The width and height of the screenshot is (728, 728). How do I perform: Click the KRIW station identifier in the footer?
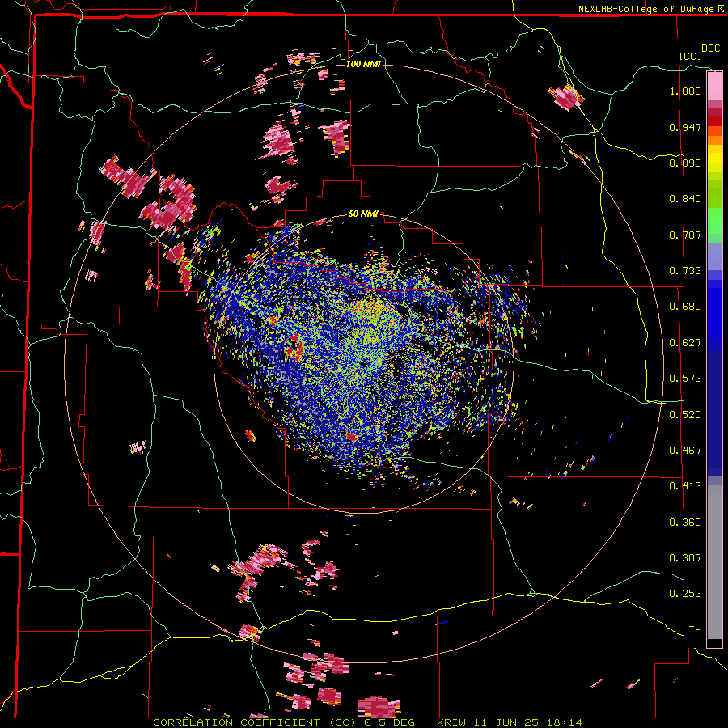[451, 722]
